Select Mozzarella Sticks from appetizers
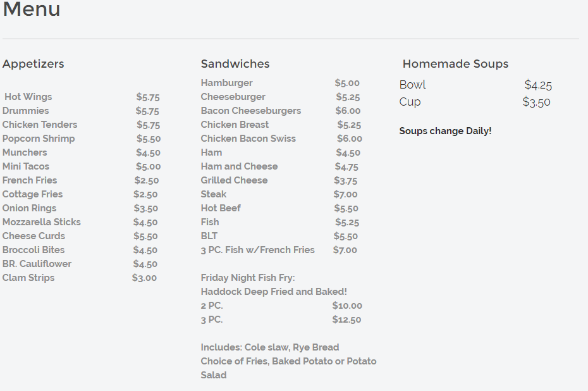 pos(42,222)
